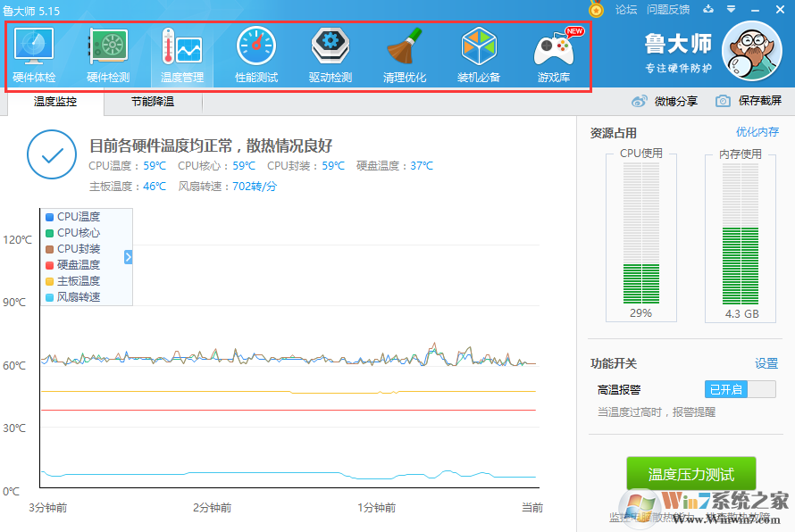The height and width of the screenshot is (532, 795).
Task: Click 保存截屏 to save screenshot
Action: 749,101
